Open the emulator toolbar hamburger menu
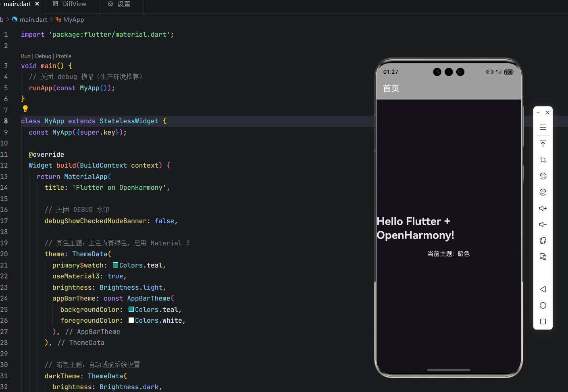This screenshot has height=392, width=568. [x=543, y=127]
